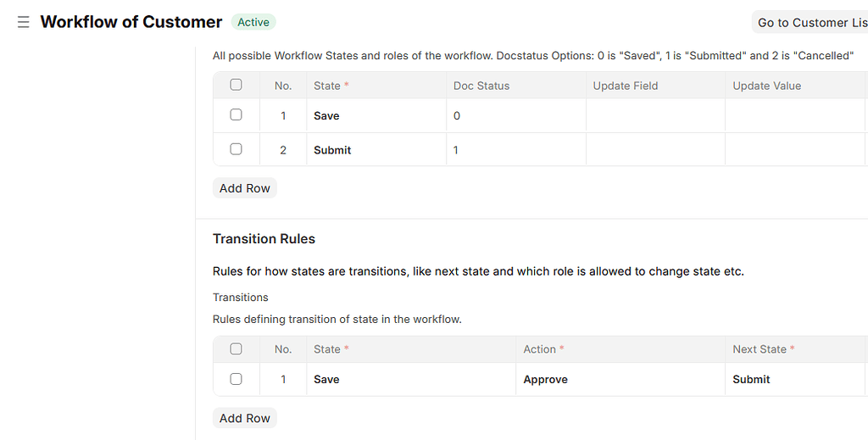Select all rows in States table
The width and height of the screenshot is (868, 440).
[236, 85]
